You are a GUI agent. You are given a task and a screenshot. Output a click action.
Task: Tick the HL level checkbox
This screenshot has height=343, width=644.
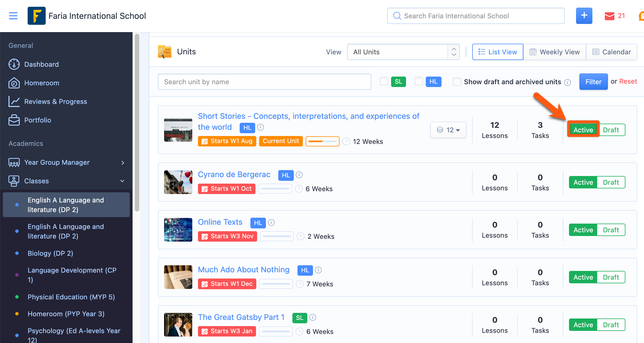(x=418, y=81)
